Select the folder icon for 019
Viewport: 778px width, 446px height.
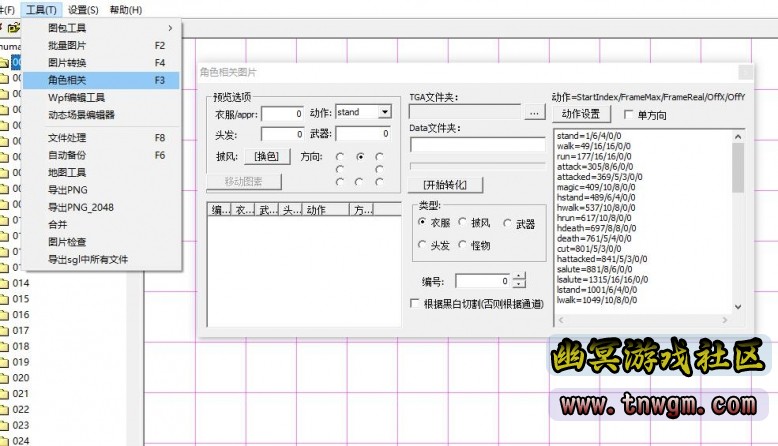point(4,362)
